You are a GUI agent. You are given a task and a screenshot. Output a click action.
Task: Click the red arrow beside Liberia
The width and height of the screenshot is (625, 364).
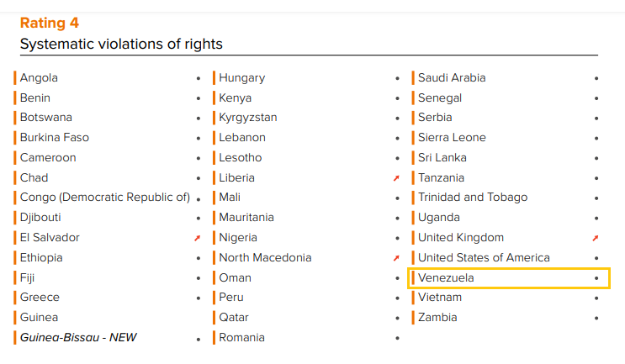point(396,178)
